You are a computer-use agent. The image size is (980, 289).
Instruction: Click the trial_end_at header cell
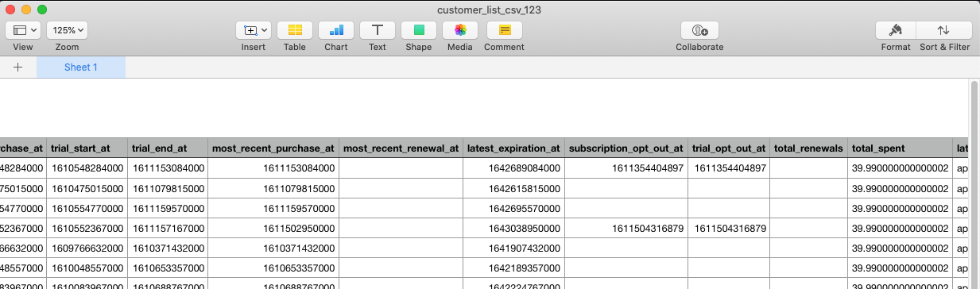[168, 148]
